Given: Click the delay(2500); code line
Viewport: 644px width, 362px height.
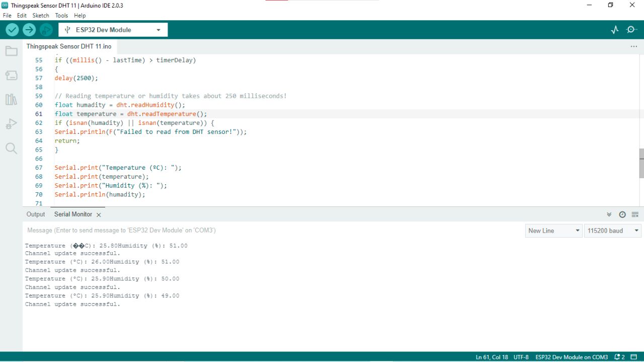Looking at the screenshot, I should [x=76, y=78].
